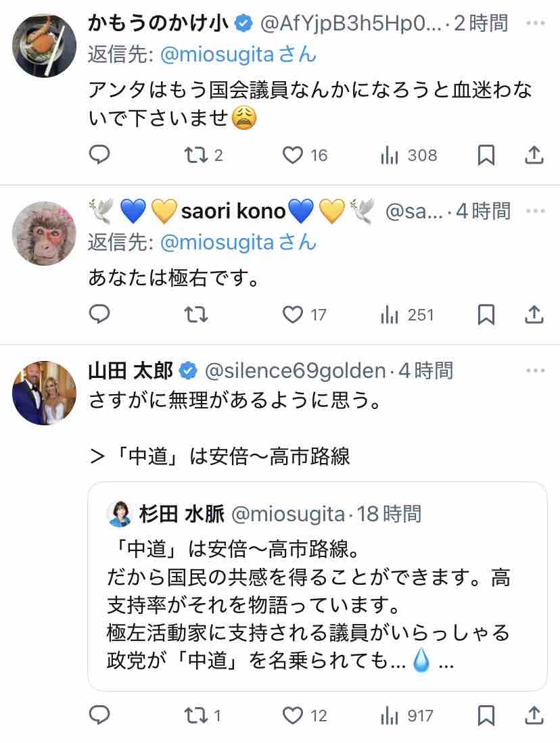The width and height of the screenshot is (560, 743).
Task: Open more options on 山田 太郎's tweet
Action: (x=535, y=370)
